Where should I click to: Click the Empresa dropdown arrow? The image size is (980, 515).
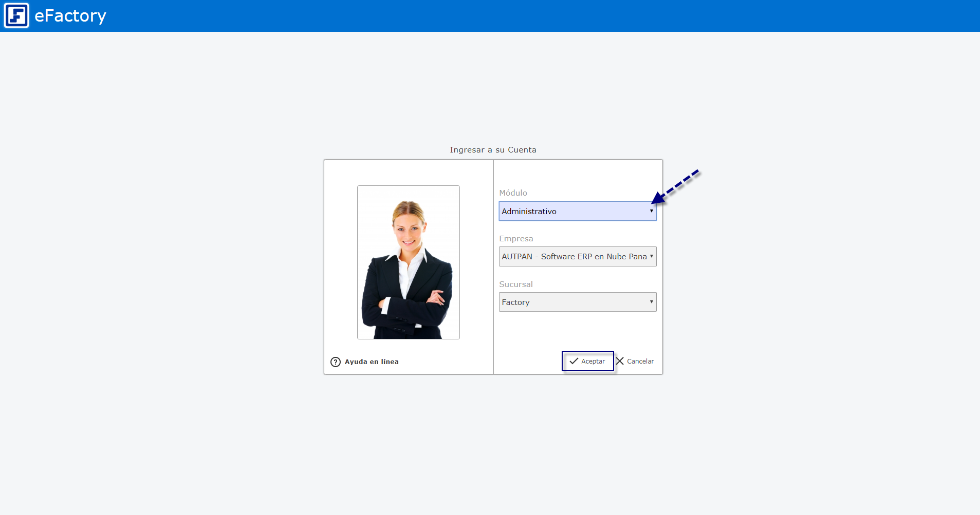pos(651,256)
